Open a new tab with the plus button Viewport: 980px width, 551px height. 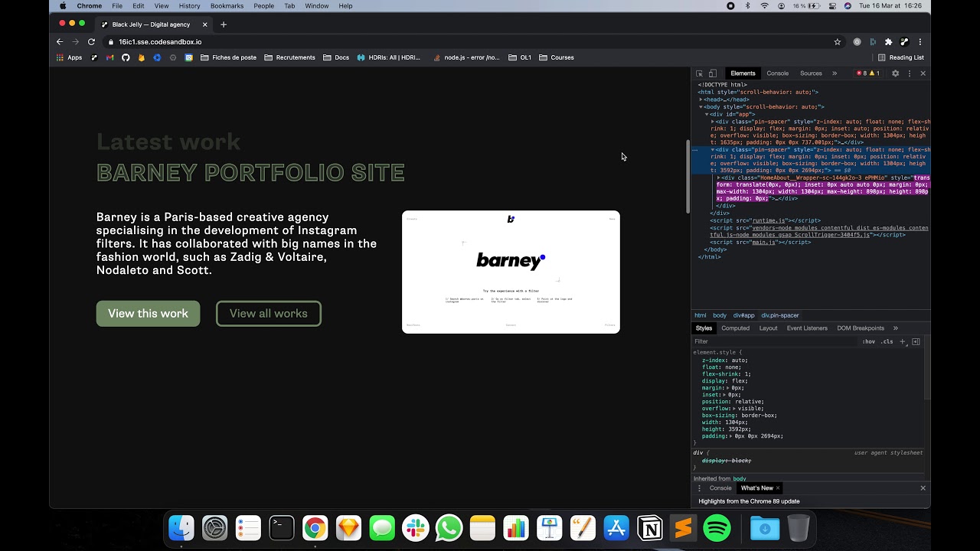click(224, 24)
